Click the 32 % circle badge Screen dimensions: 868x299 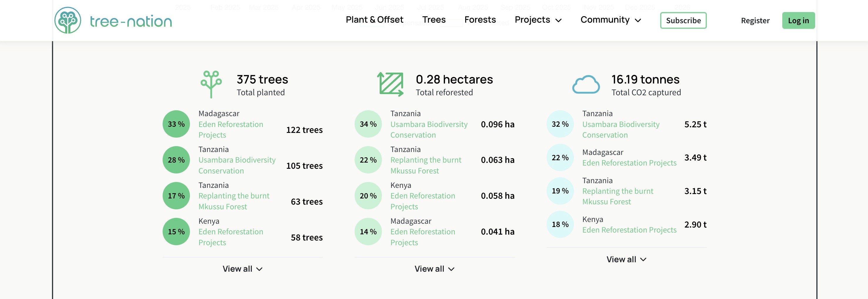pyautogui.click(x=560, y=124)
